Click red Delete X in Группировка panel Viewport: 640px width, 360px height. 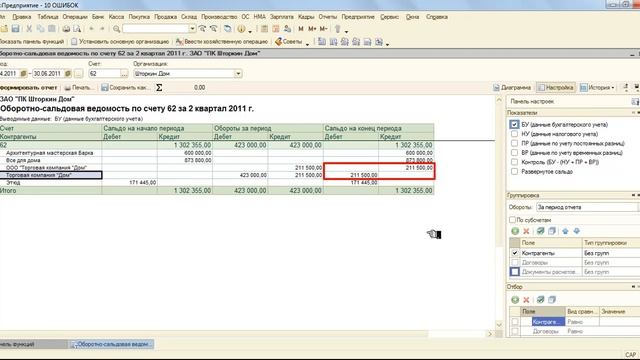click(527, 231)
